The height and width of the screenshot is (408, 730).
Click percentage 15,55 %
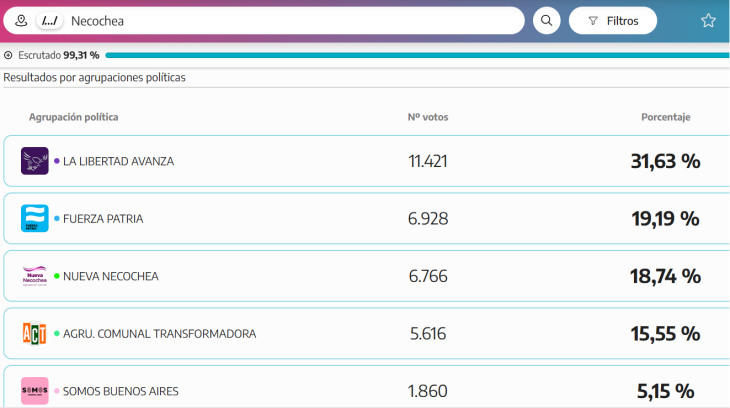pyautogui.click(x=665, y=333)
